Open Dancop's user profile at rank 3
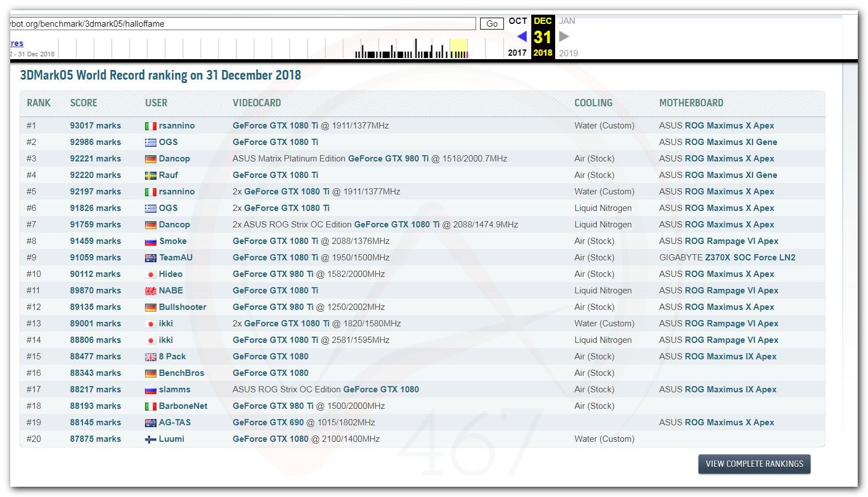This screenshot has width=868, height=497. (x=174, y=159)
